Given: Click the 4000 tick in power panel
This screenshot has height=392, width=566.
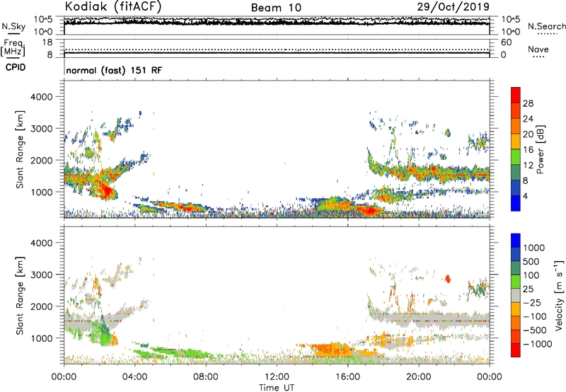Looking at the screenshot, I should point(41,97).
